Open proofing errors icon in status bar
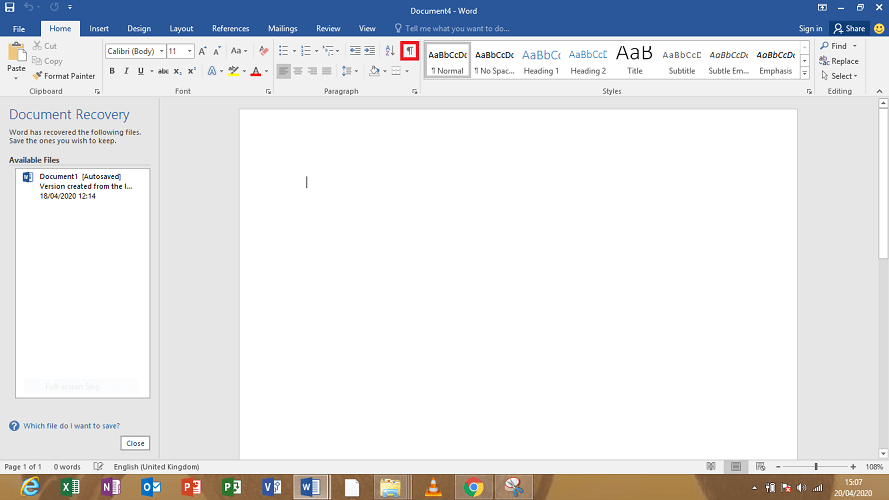The width and height of the screenshot is (889, 500). pyautogui.click(x=98, y=467)
